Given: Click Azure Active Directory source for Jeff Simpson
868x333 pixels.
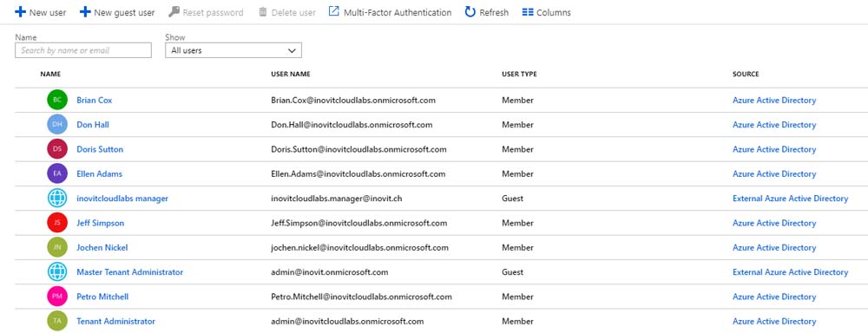Looking at the screenshot, I should (x=774, y=223).
